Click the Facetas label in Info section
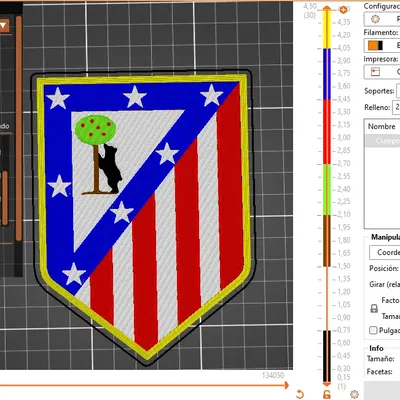 [379, 371]
